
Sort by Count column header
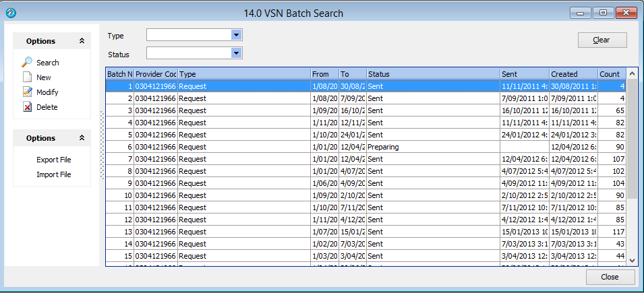(611, 74)
